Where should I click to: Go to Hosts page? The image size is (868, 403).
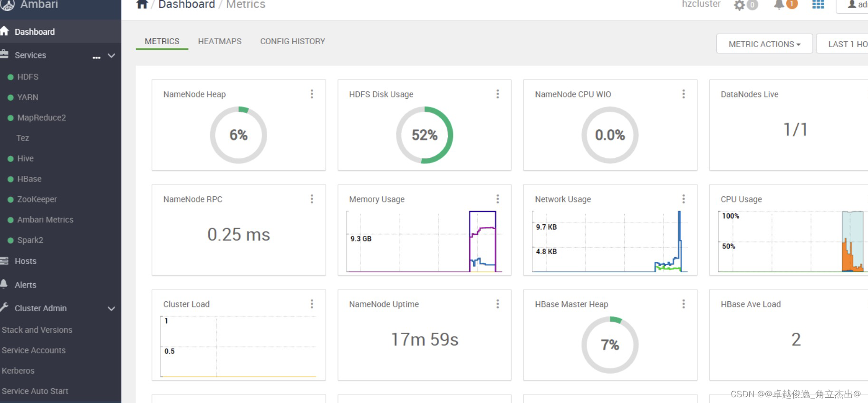[x=25, y=261]
